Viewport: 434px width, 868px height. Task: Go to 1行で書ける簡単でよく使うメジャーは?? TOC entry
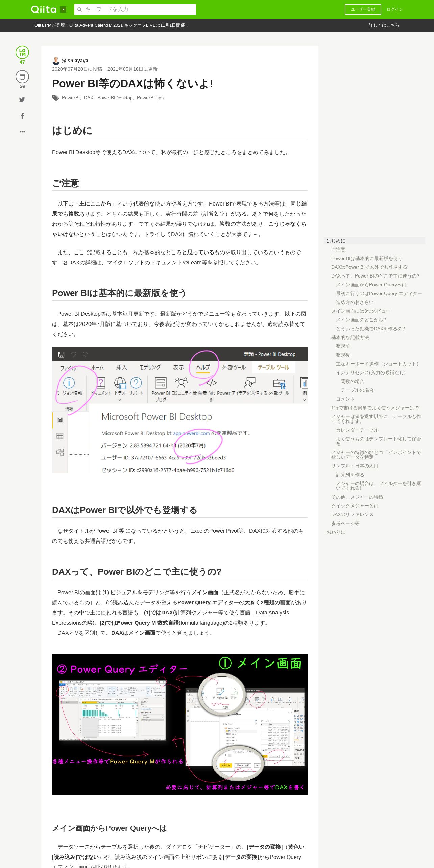pos(376,408)
